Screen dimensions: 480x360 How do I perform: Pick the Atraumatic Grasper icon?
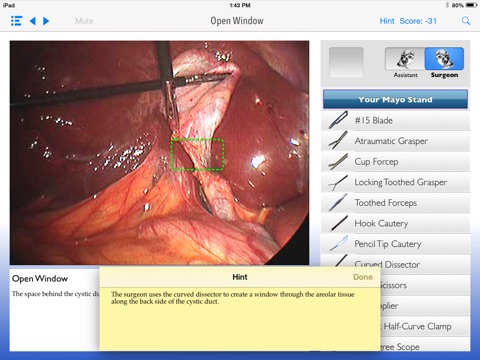pyautogui.click(x=338, y=140)
